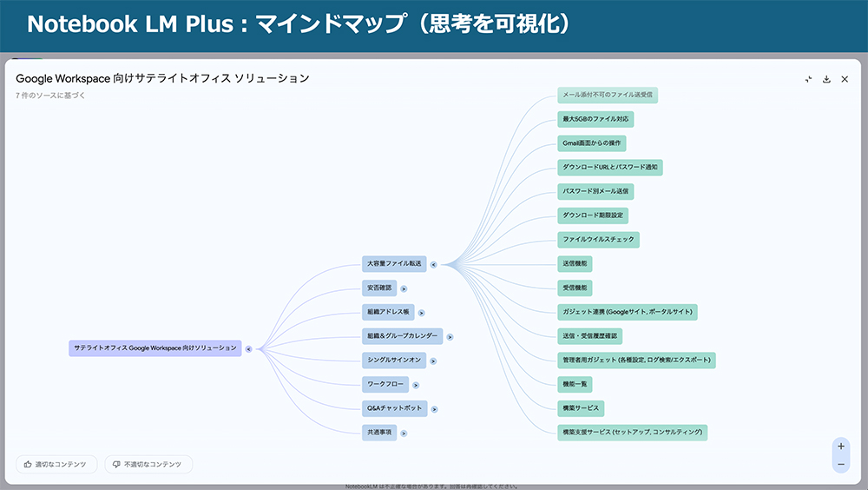
Task: Open the パスワード別メール送信 node
Action: click(595, 192)
